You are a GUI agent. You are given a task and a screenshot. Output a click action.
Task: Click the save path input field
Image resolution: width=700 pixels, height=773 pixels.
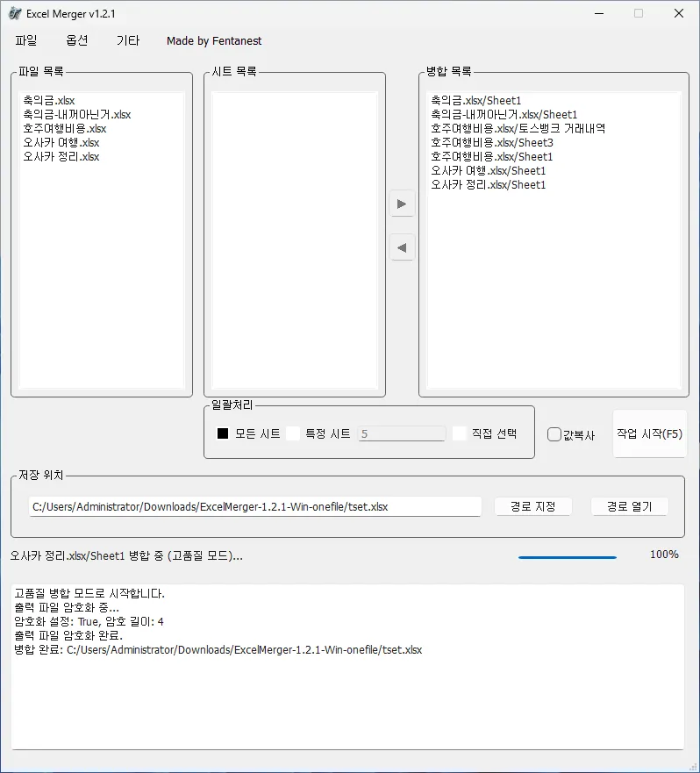255,507
